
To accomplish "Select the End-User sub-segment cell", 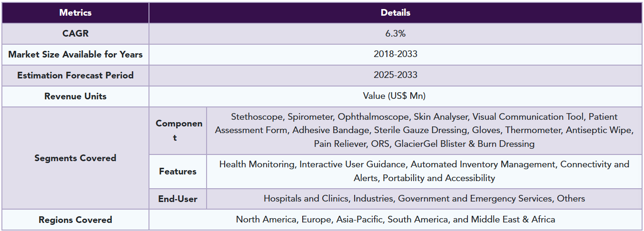I will (x=178, y=199).
